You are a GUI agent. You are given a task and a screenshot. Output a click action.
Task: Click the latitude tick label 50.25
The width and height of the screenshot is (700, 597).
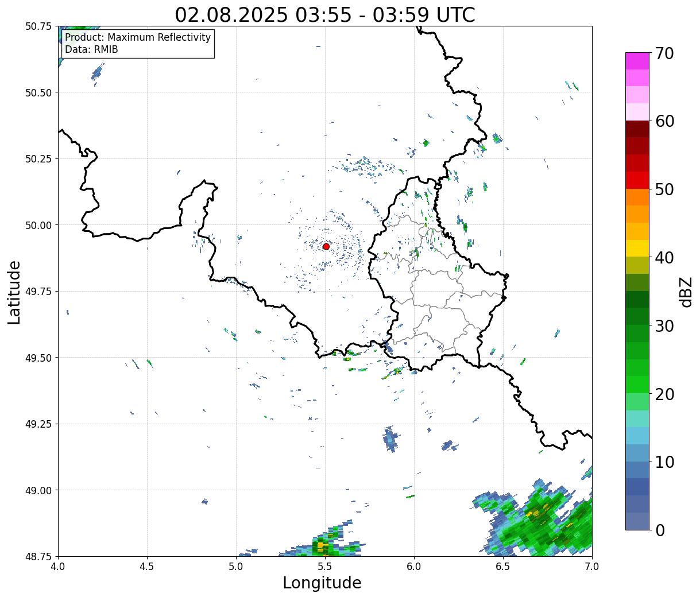click(38, 159)
